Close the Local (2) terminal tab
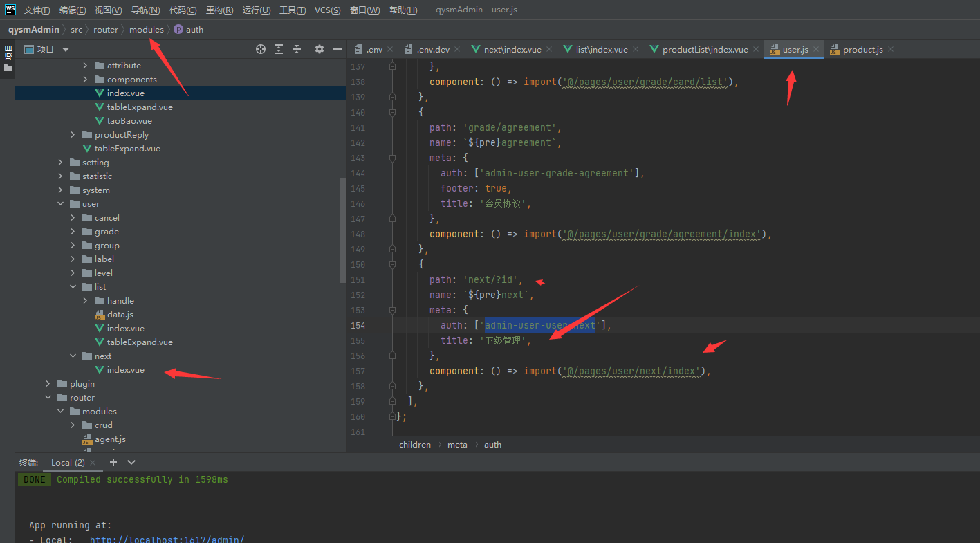This screenshot has width=980, height=543. pyautogui.click(x=94, y=462)
